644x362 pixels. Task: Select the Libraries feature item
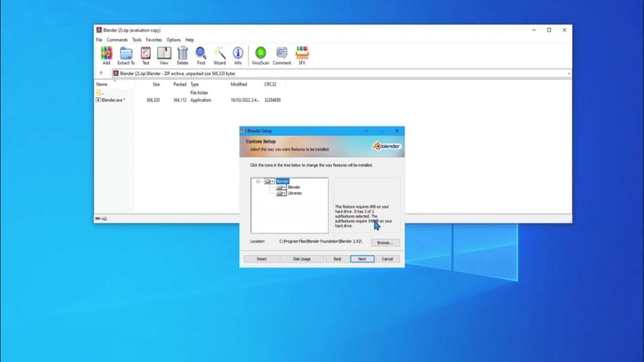(x=295, y=193)
